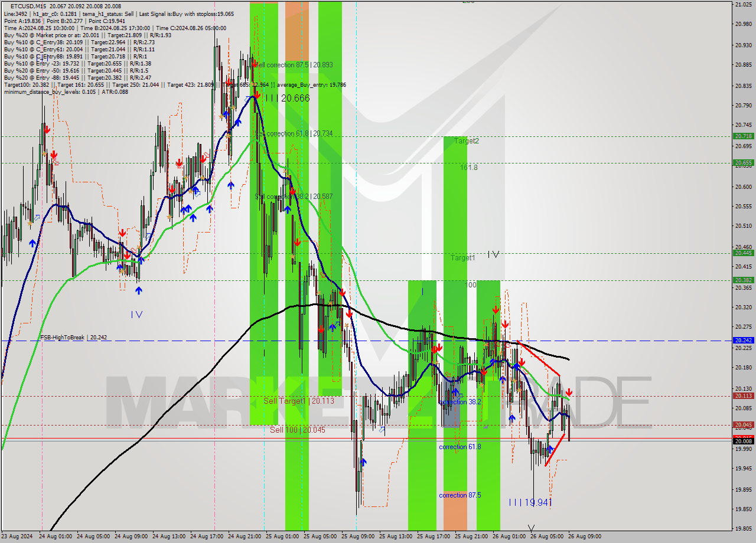The height and width of the screenshot is (543, 756).
Task: Click the 100 level label in green zone
Action: [x=471, y=285]
